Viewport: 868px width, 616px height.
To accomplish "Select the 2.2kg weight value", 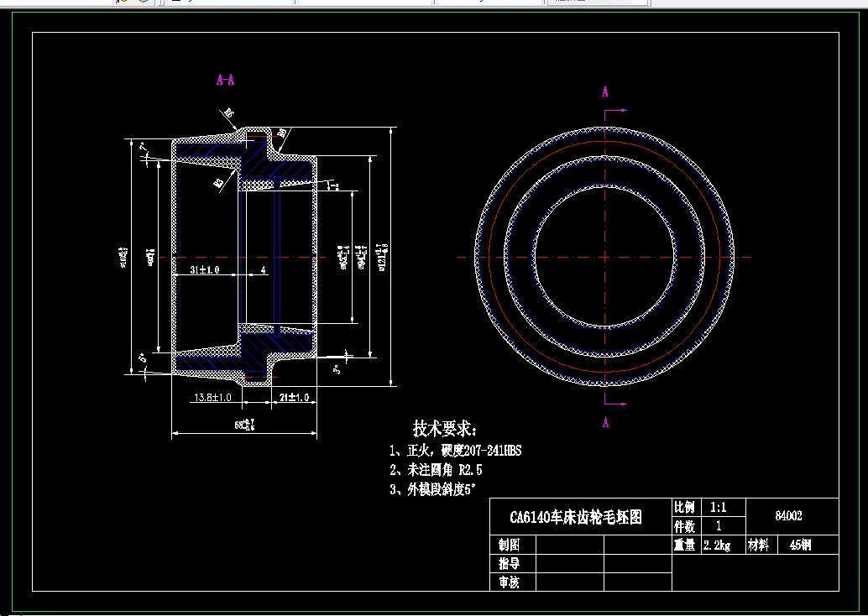I will 717,546.
